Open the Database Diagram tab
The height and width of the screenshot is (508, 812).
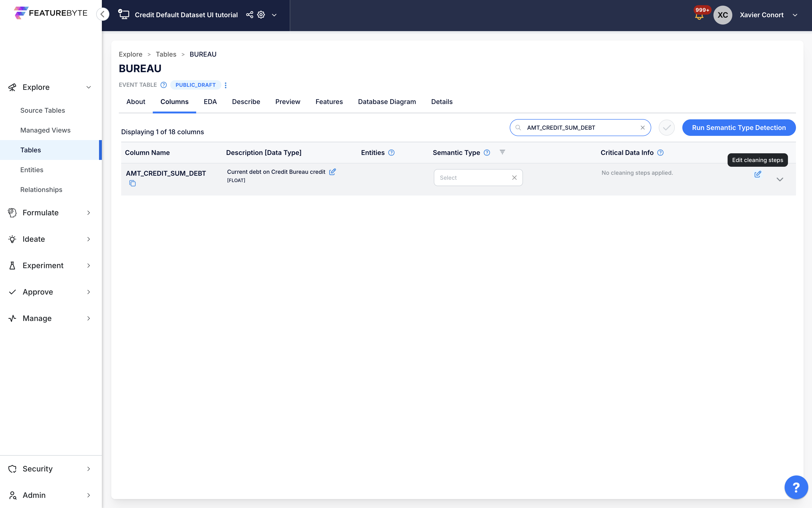(386, 102)
